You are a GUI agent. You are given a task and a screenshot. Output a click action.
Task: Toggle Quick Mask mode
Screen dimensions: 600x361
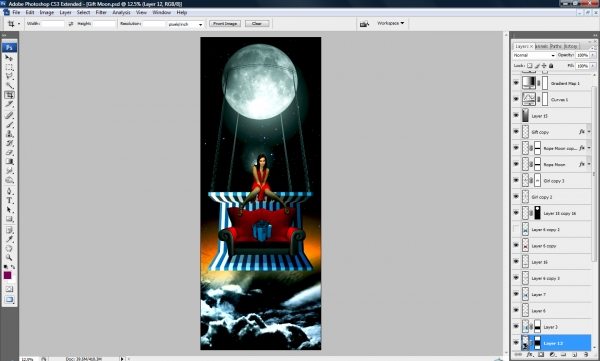pos(9,289)
